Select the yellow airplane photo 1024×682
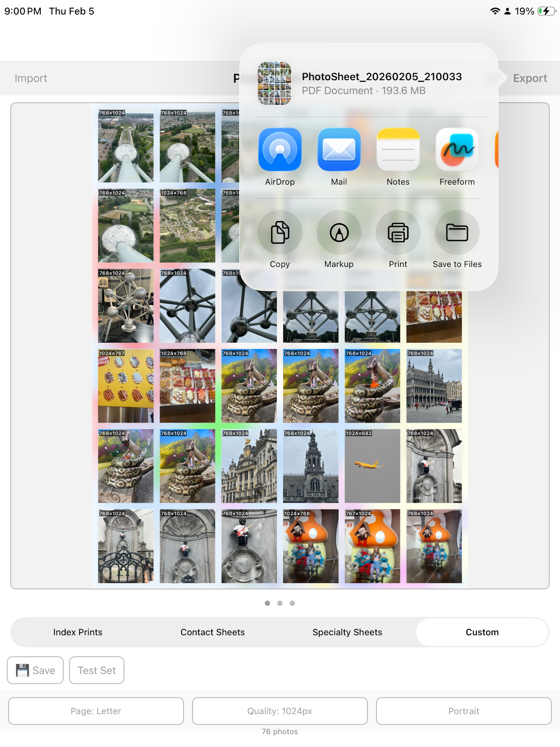560x747 pixels. (x=372, y=466)
